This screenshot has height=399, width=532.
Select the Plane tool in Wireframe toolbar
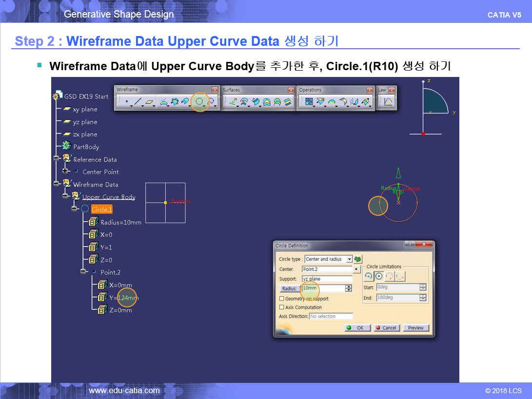150,101
